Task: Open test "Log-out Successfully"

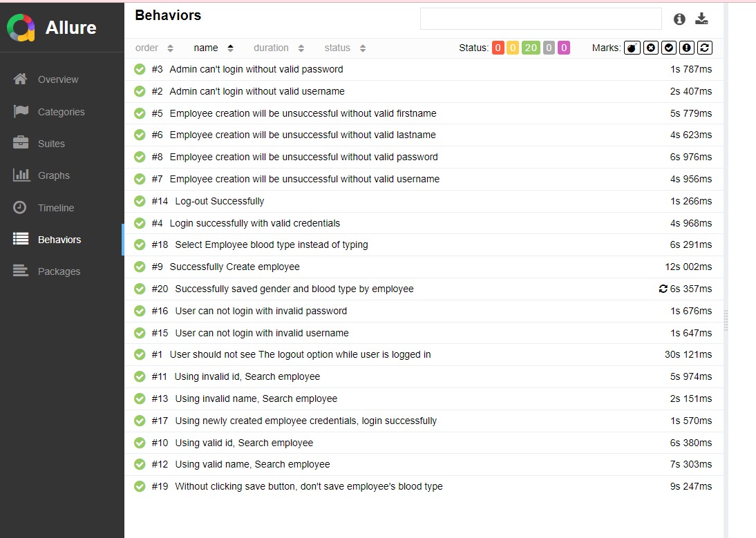Action: tap(219, 201)
